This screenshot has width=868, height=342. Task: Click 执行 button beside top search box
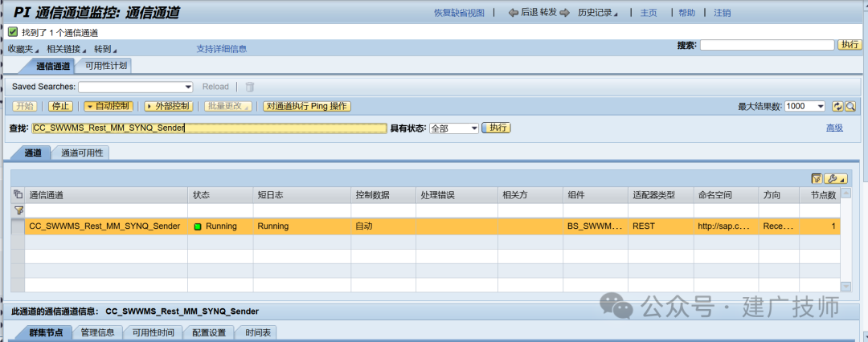850,45
